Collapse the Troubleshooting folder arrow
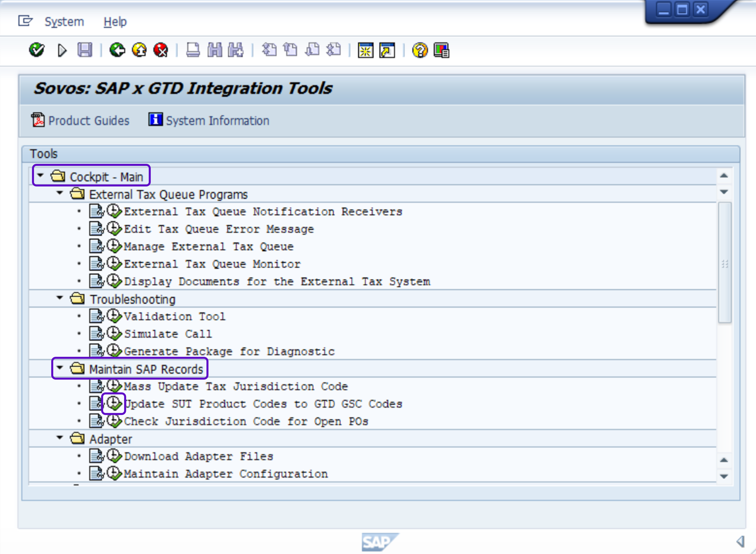 (x=60, y=298)
